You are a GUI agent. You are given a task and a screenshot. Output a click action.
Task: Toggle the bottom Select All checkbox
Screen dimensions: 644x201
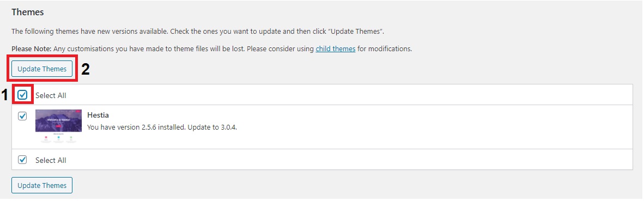coord(22,160)
